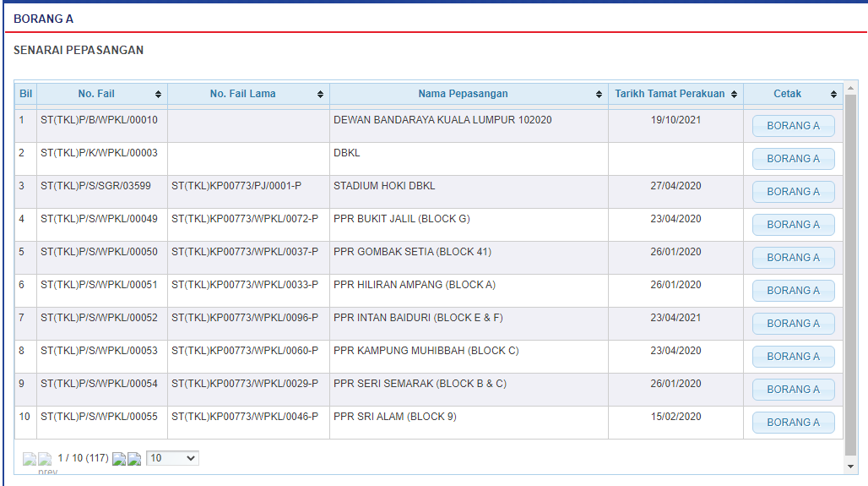Print BORANG A for PPR KAMPUNG MUHIBBAH
The image size is (868, 486).
point(793,357)
